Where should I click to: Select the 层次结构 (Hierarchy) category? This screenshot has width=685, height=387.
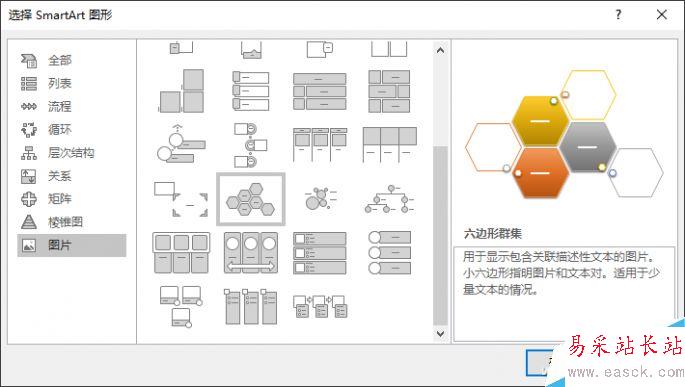pyautogui.click(x=72, y=153)
